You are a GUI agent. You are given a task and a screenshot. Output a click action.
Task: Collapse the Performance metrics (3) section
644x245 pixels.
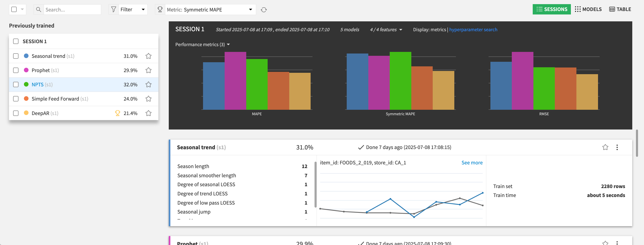tap(228, 45)
